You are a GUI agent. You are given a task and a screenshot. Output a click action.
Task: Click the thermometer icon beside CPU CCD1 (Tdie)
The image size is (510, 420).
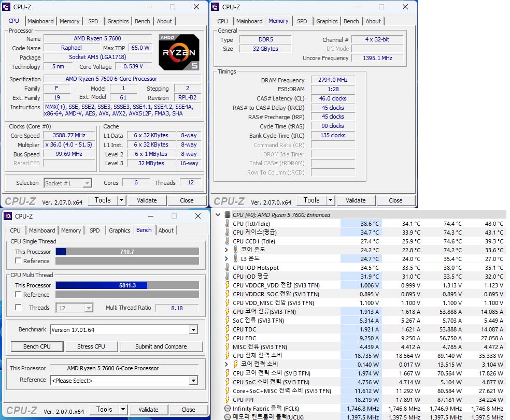tap(228, 241)
